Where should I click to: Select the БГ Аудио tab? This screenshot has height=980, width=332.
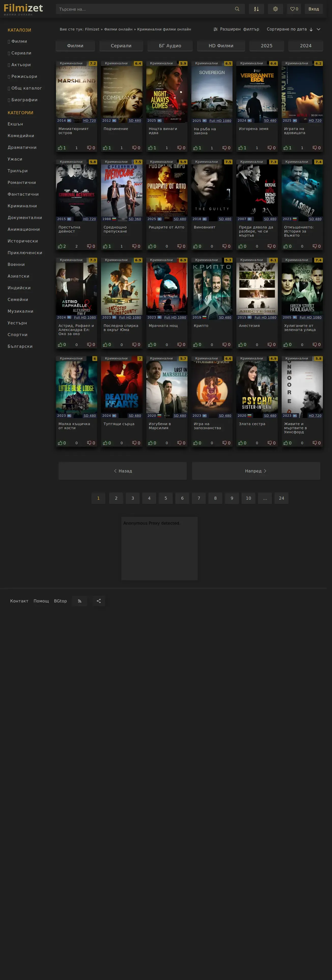click(170, 46)
